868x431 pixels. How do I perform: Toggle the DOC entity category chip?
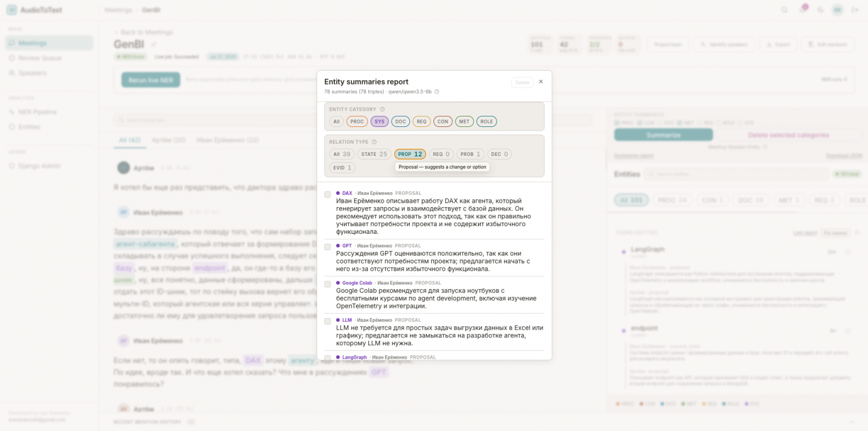[401, 121]
